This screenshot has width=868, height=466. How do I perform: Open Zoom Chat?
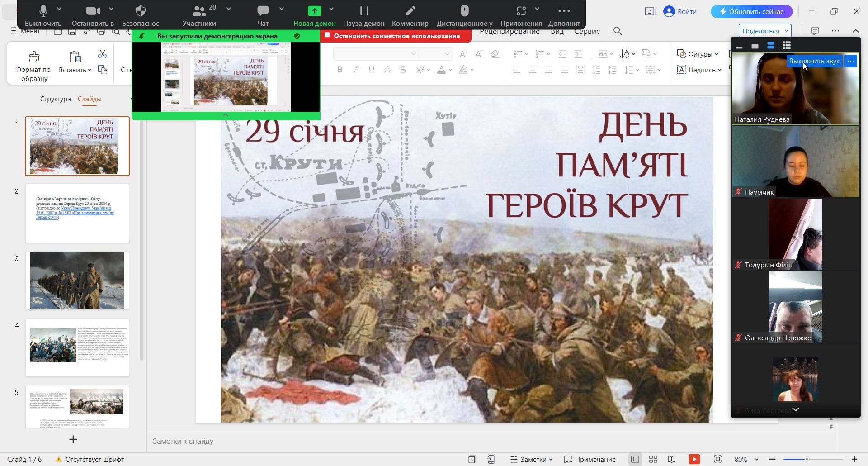pos(263,16)
